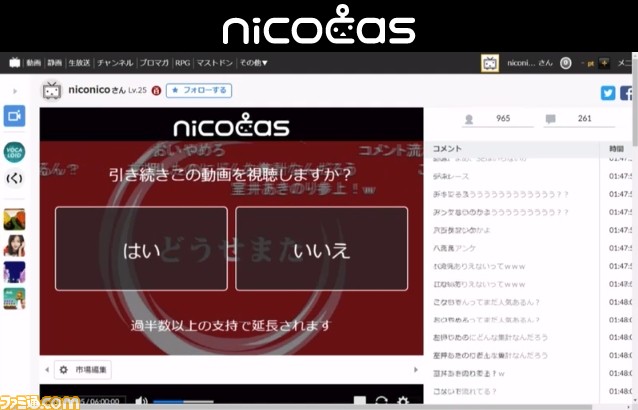Click the red badge next to Lv.25
Image resolution: width=638 pixels, height=410 pixels.
[156, 90]
